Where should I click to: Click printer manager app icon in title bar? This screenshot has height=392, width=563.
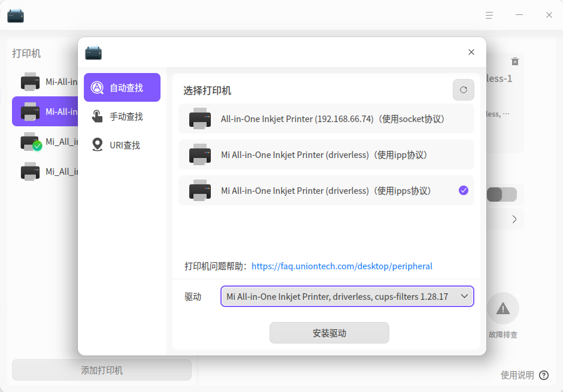click(16, 16)
